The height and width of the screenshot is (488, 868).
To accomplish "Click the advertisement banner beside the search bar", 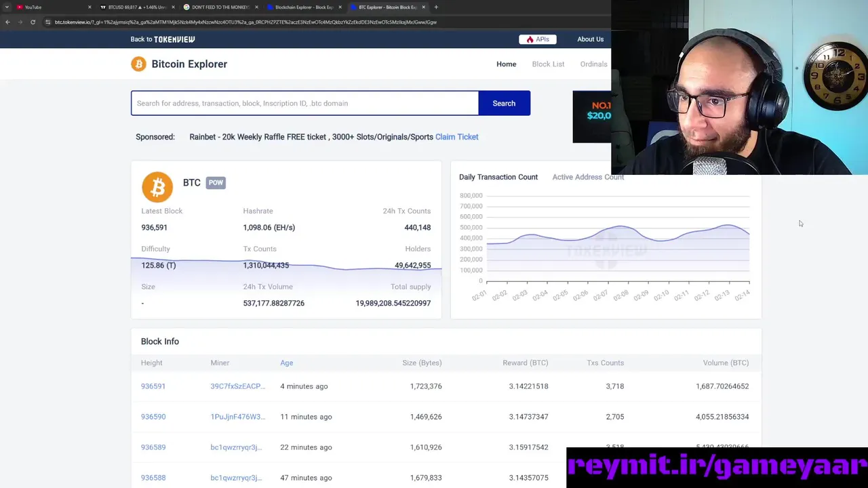I will coord(592,117).
